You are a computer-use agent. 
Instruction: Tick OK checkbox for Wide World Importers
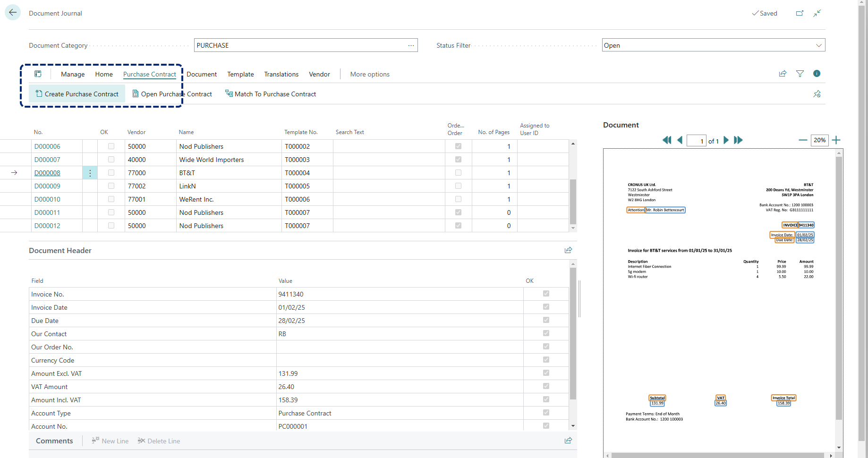point(111,160)
